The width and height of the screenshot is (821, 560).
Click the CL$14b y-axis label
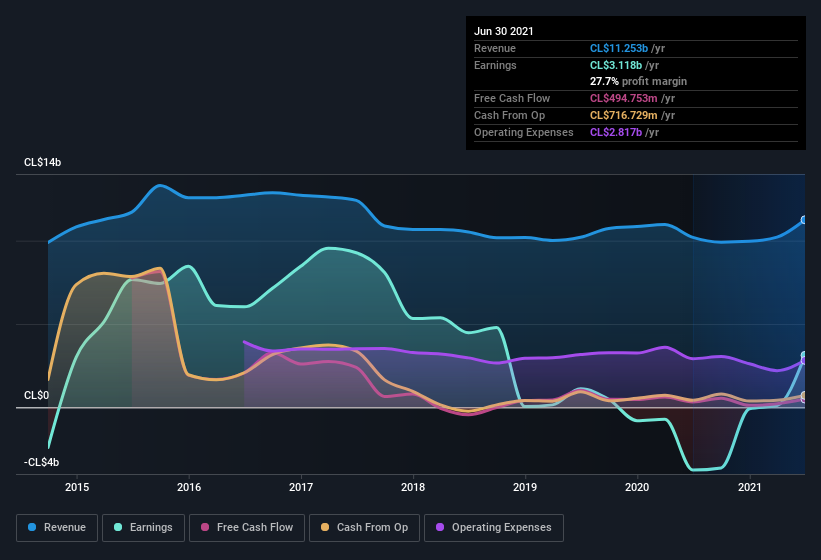(x=42, y=162)
